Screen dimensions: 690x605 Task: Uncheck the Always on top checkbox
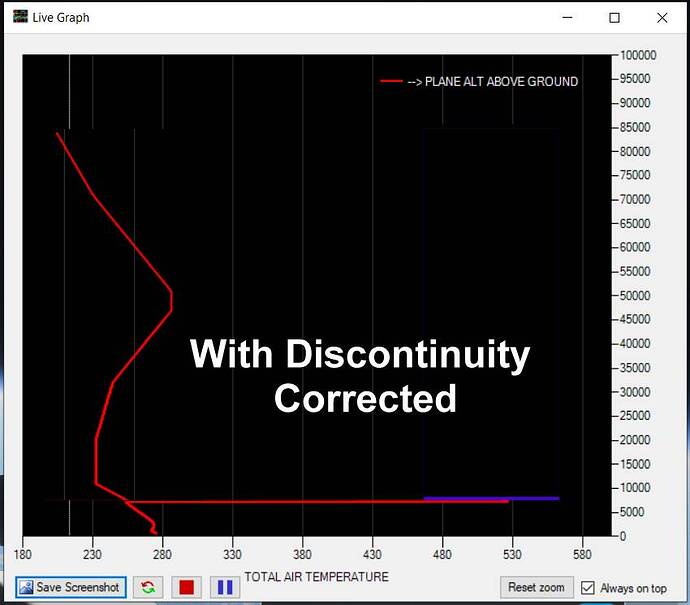pyautogui.click(x=588, y=588)
